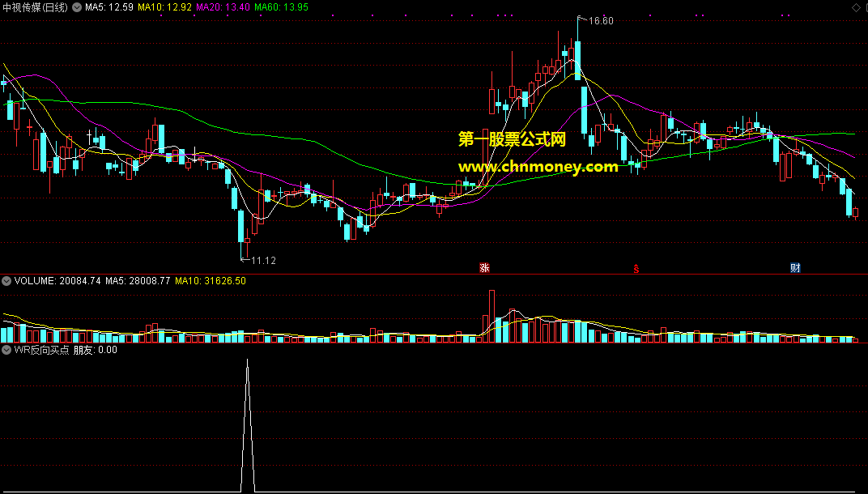This screenshot has height=494, width=868.
Task: Open the main chart indicator dropdown beside 中视传媒
Action: 76,8
